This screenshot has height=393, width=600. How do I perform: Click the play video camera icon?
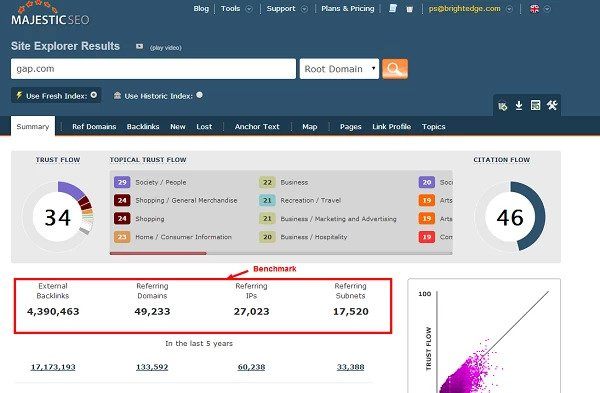pyautogui.click(x=139, y=46)
